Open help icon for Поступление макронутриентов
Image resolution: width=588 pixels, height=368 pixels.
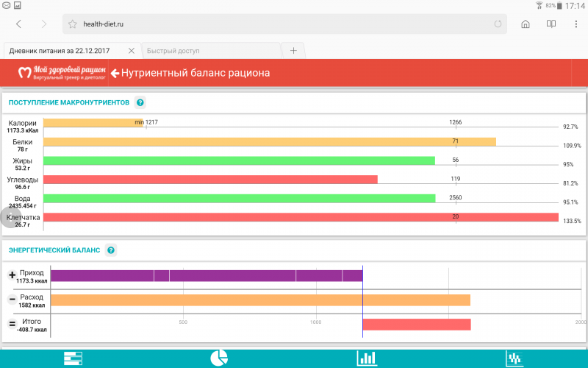click(x=140, y=102)
